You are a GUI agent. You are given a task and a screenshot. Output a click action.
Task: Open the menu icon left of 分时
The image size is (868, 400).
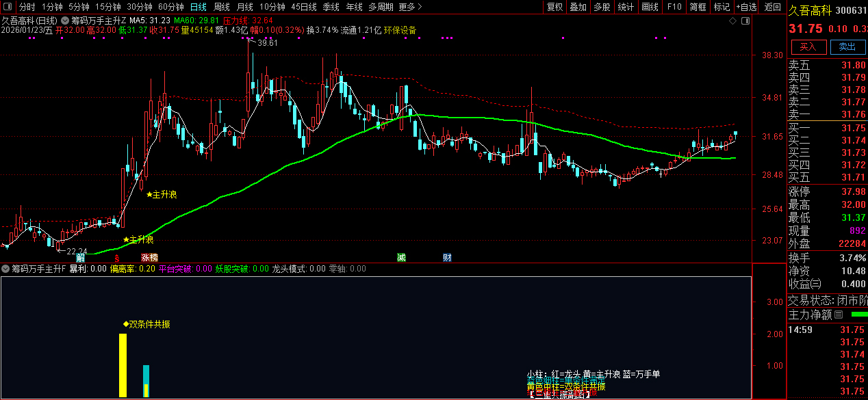pyautogui.click(x=7, y=7)
